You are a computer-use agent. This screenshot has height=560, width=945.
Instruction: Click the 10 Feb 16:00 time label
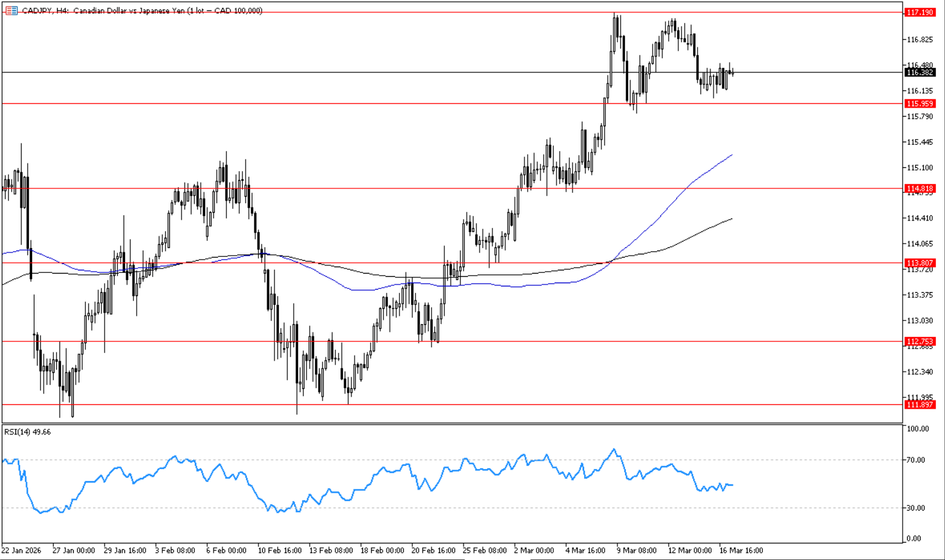[280, 550]
